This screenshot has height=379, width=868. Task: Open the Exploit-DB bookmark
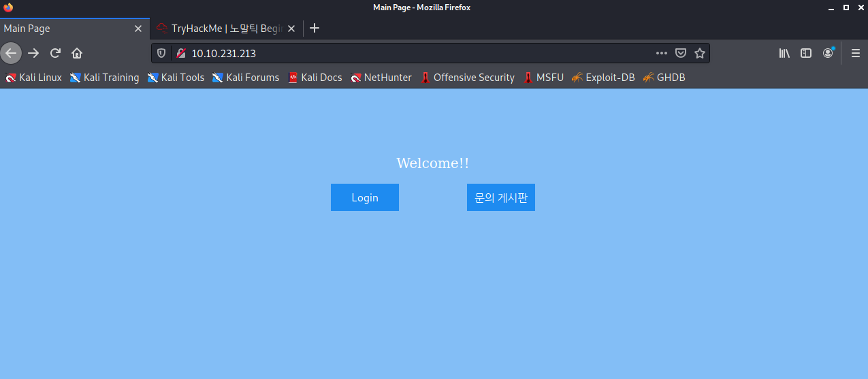pyautogui.click(x=603, y=78)
